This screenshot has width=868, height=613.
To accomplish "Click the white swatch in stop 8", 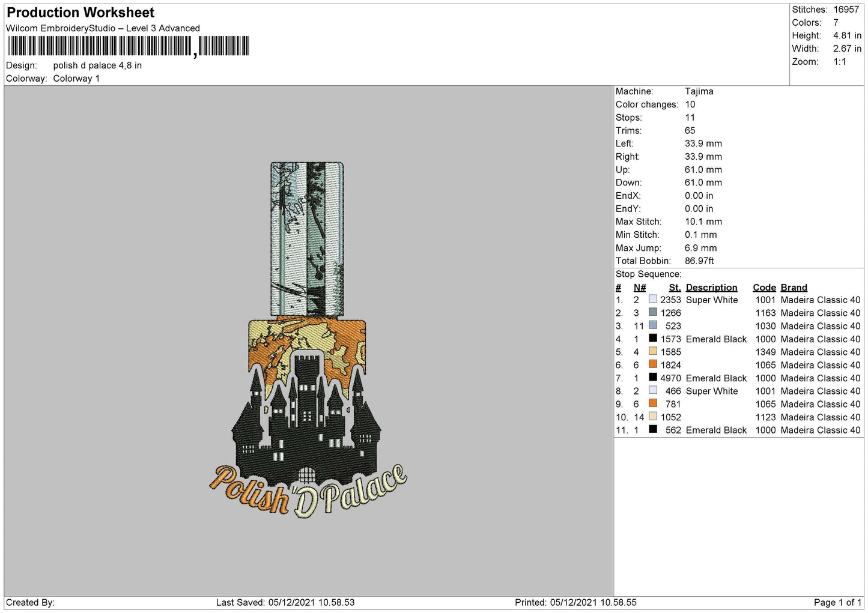I will (653, 390).
